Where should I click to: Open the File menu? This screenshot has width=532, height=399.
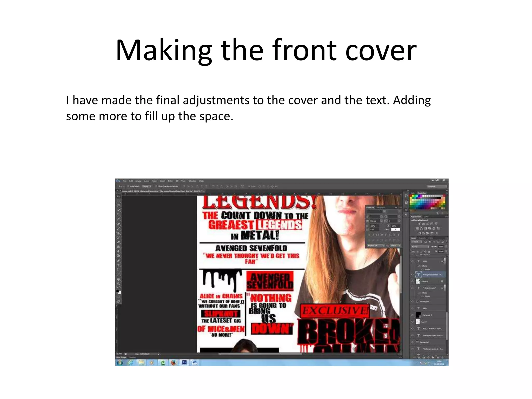pos(125,181)
